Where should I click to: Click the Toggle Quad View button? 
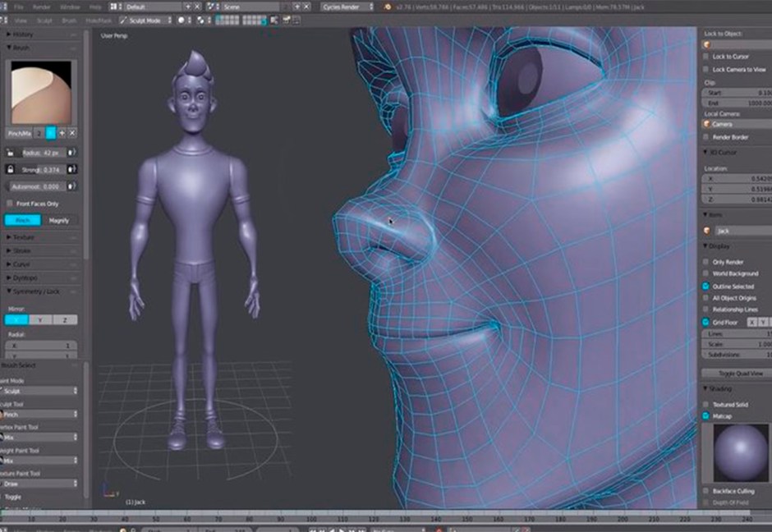tap(736, 373)
